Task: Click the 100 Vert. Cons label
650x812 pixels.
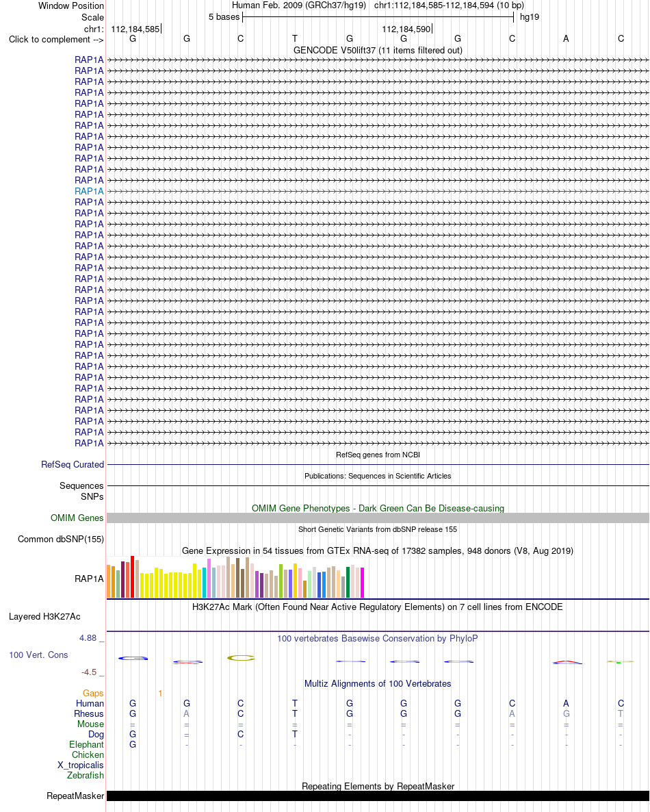Action: (38, 655)
